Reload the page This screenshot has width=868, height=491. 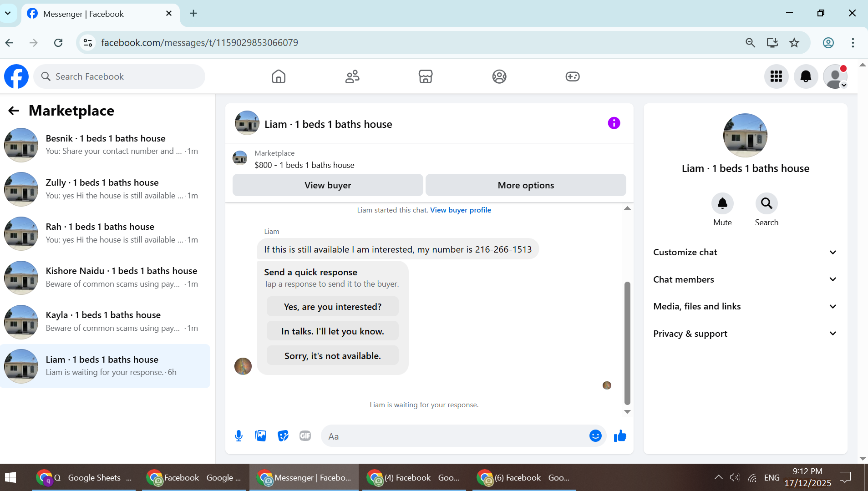tap(58, 43)
